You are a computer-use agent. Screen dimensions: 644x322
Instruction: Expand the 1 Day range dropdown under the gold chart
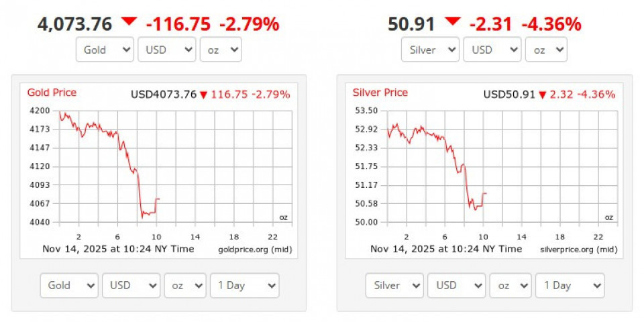coord(244,285)
